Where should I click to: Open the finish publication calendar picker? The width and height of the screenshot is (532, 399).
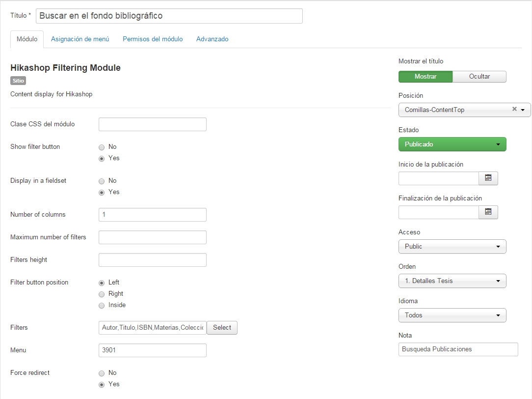488,212
